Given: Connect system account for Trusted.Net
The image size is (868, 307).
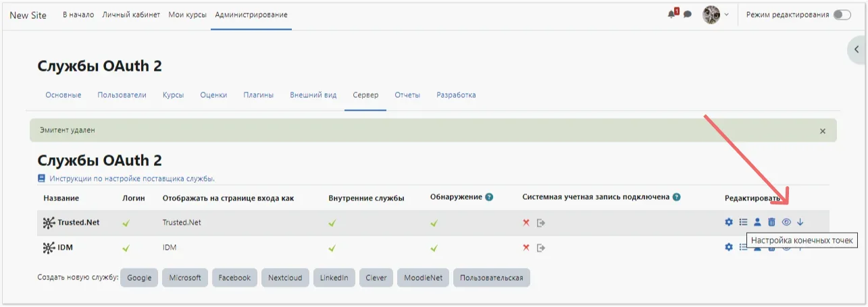Looking at the screenshot, I should tap(541, 223).
